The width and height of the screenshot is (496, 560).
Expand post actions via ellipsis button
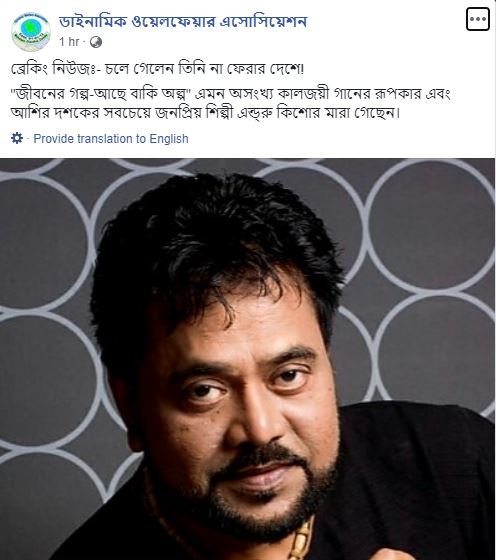click(477, 19)
